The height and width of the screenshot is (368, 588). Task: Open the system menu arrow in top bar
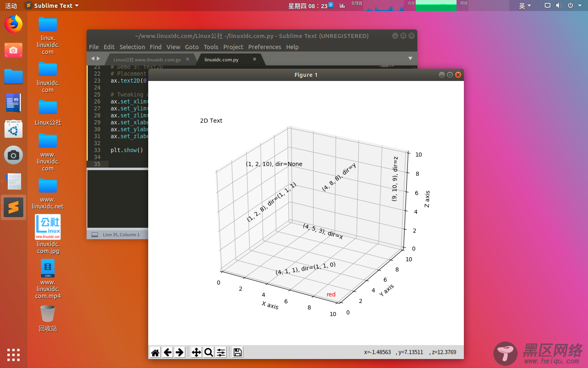[580, 5]
